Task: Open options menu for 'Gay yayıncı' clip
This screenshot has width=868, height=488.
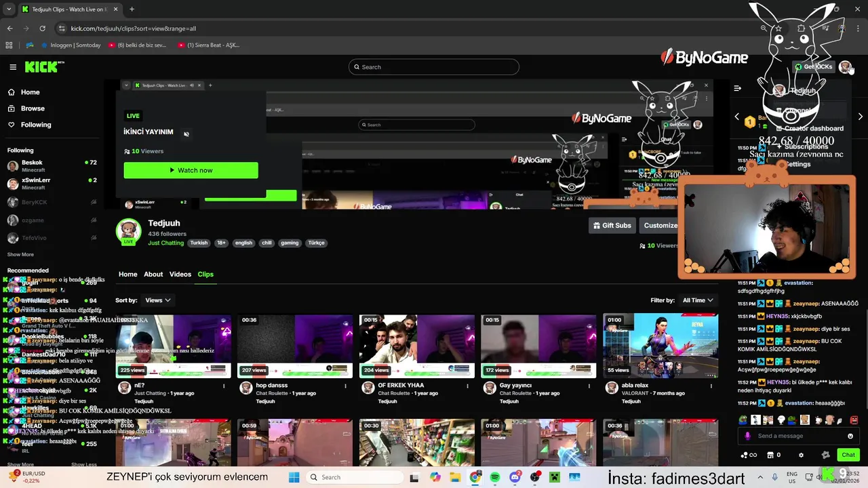Action: coord(589,386)
